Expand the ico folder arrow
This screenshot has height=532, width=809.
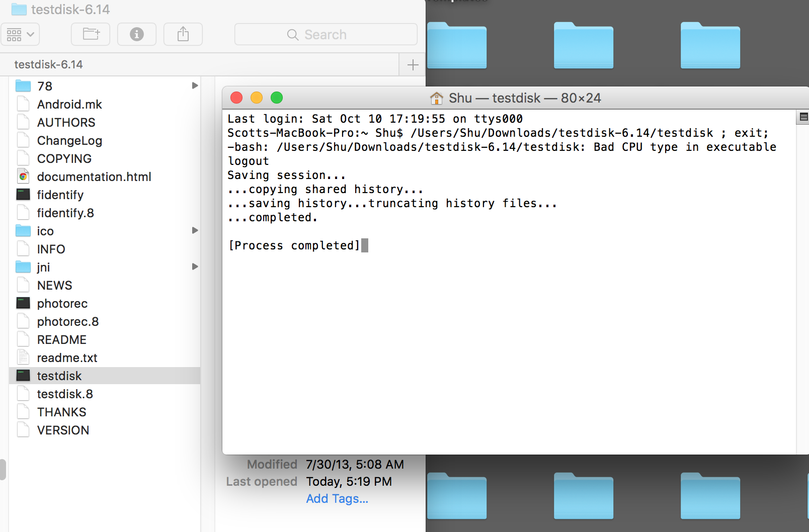pos(195,230)
